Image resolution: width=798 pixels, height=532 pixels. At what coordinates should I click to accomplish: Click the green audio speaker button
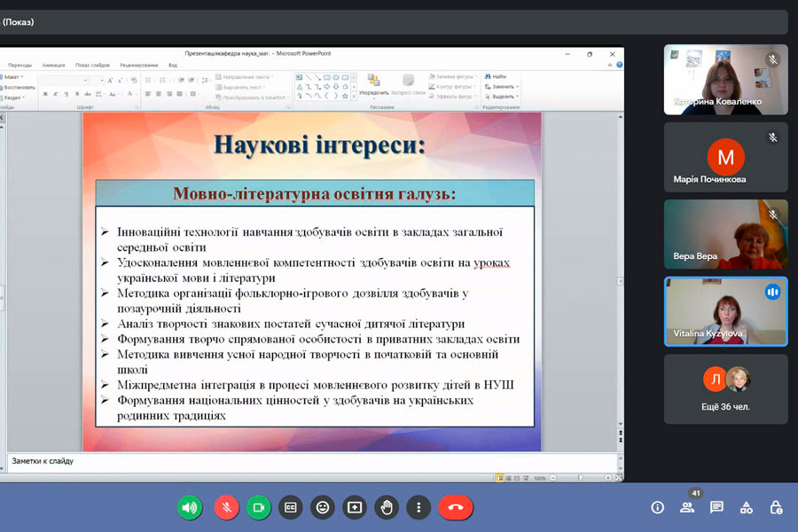point(189,507)
